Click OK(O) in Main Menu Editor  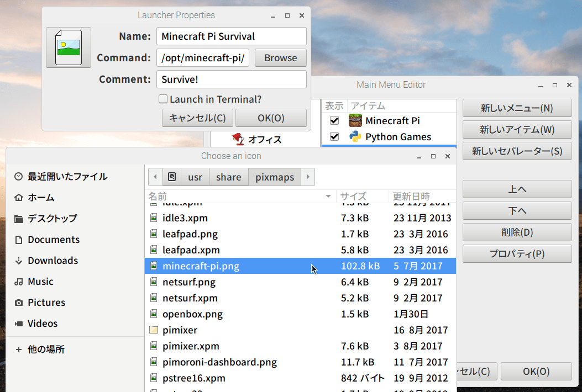pos(536,371)
